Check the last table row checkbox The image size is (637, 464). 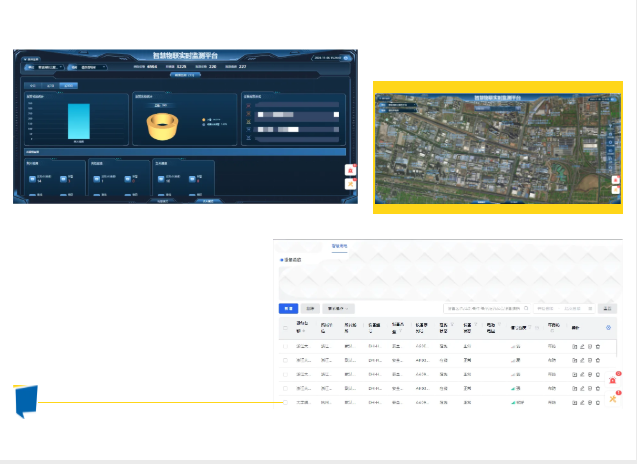(285, 402)
